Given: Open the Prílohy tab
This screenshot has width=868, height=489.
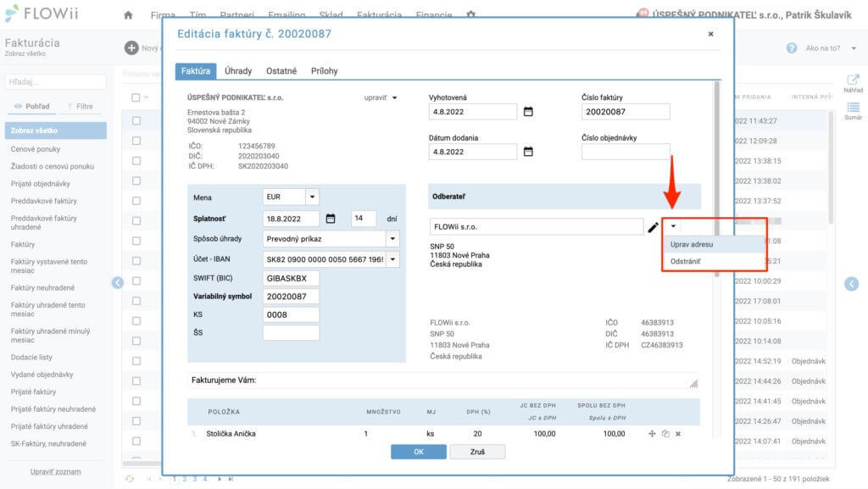Looking at the screenshot, I should (325, 71).
